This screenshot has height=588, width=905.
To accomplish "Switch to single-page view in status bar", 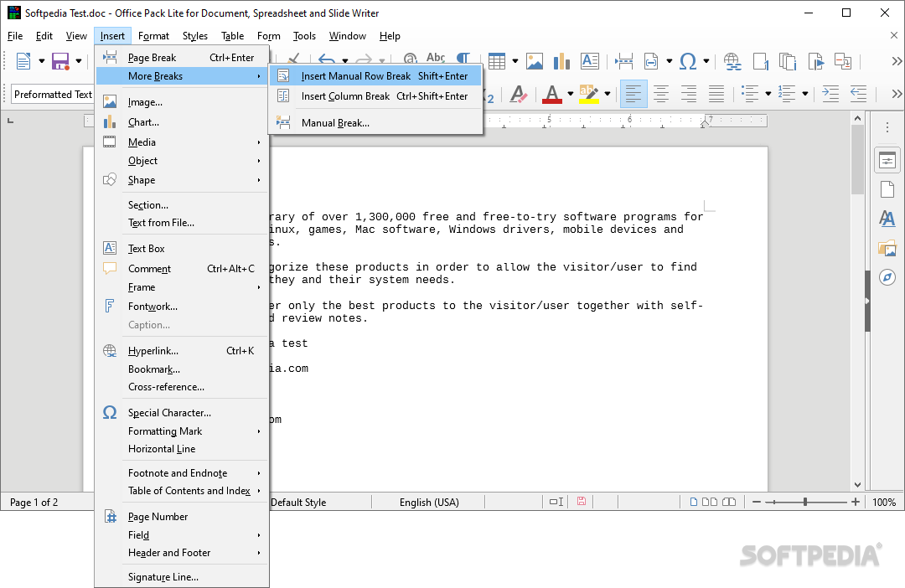I will tap(694, 502).
